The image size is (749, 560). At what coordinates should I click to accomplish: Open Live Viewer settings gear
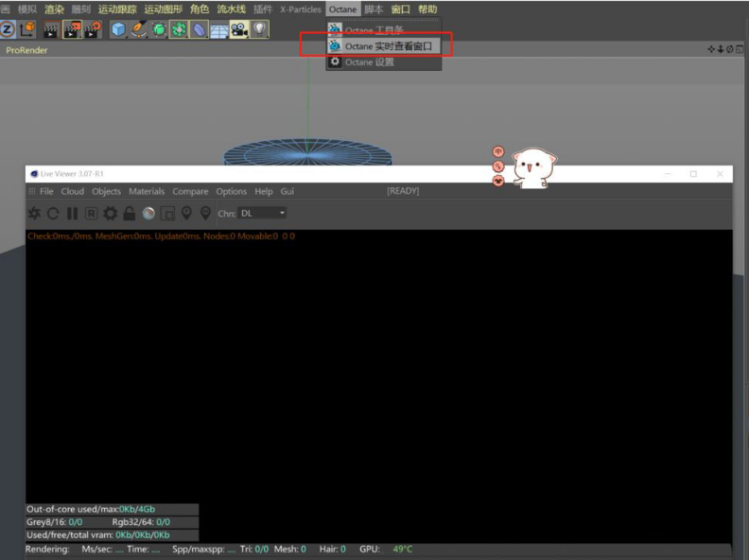pyautogui.click(x=111, y=213)
